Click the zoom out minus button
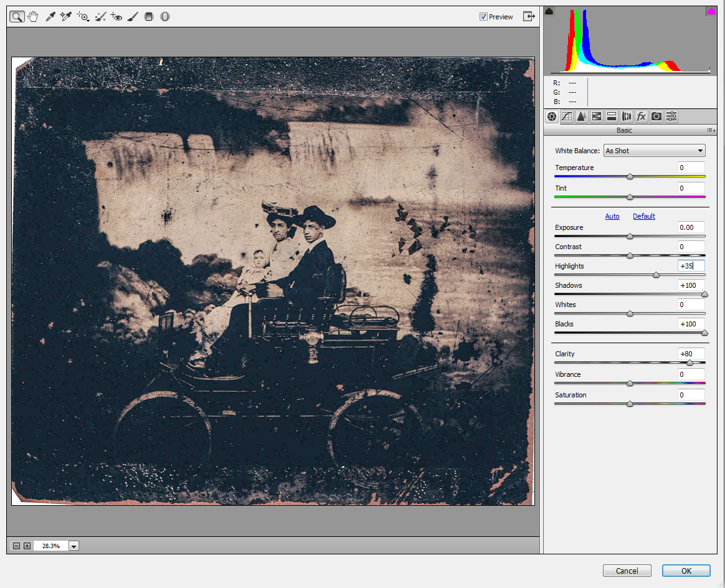725x588 pixels. pos(17,546)
